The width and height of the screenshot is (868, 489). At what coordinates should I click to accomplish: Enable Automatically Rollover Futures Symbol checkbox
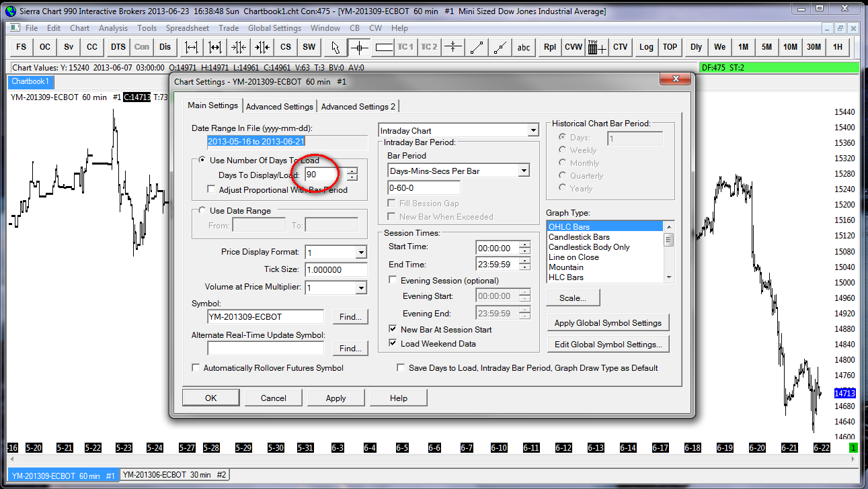coord(196,368)
